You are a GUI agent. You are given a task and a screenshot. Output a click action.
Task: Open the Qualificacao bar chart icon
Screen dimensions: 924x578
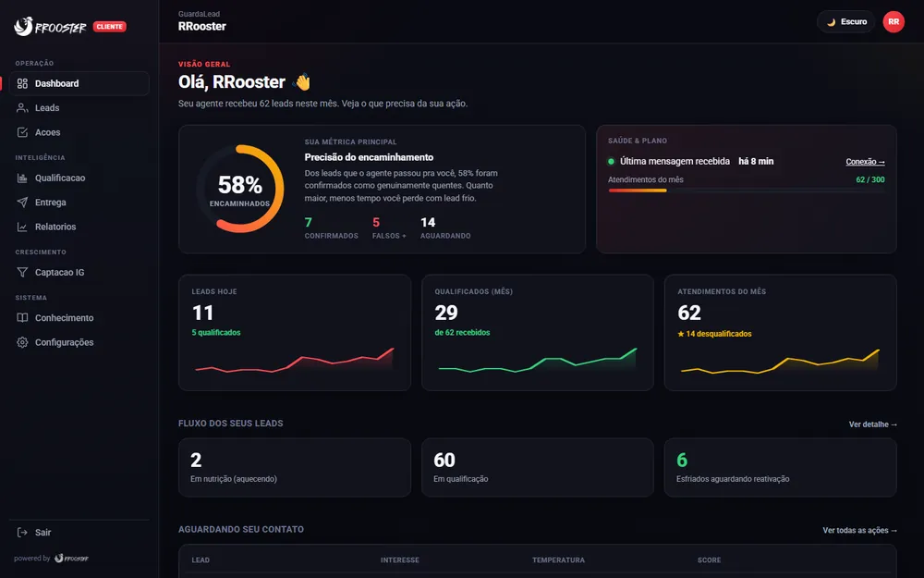(22, 178)
